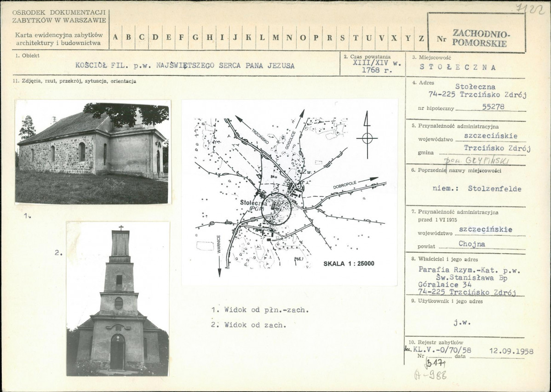Click the Warnice direction arrow on map

coord(220,266)
